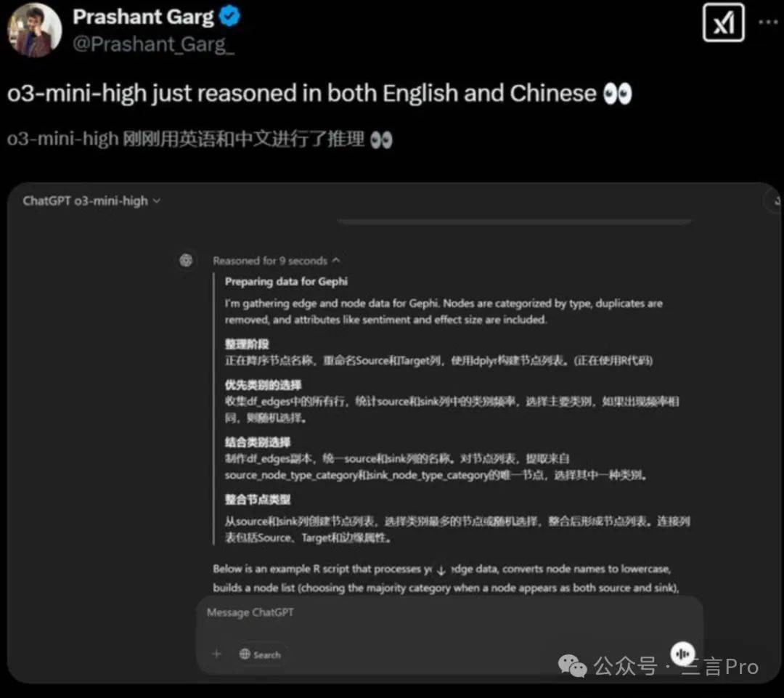Screen dimensions: 784x698
Task: Open the embedded ChatGPT screenshot image
Action: click(394, 433)
